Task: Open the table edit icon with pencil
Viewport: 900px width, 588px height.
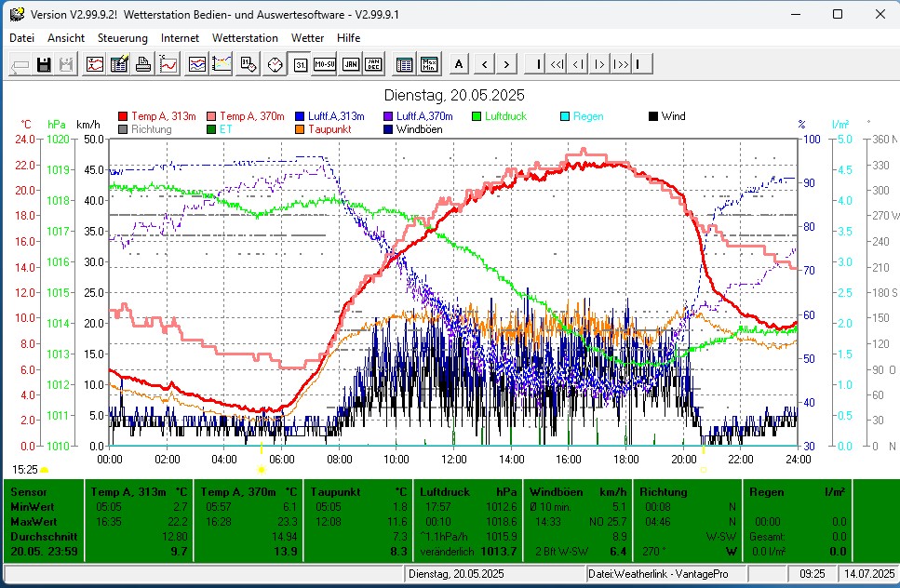Action: coord(119,64)
